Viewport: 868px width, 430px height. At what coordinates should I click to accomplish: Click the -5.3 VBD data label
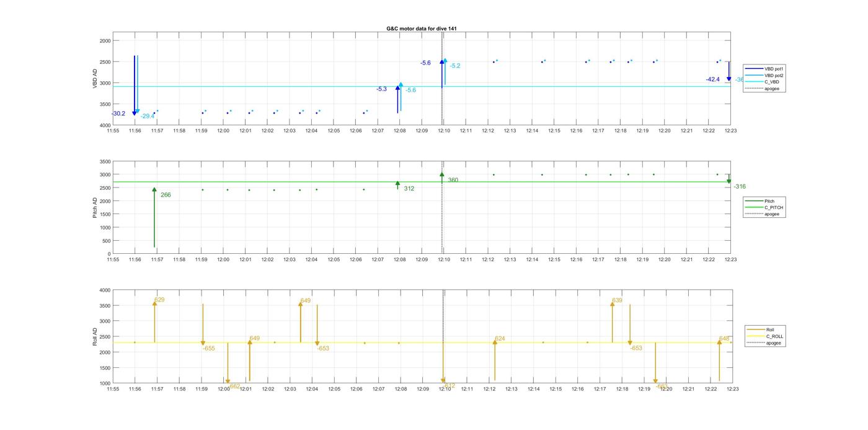[381, 89]
